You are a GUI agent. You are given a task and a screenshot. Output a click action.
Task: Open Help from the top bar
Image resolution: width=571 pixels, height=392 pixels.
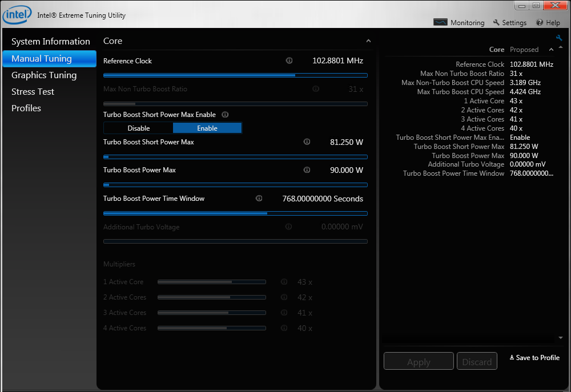point(548,23)
